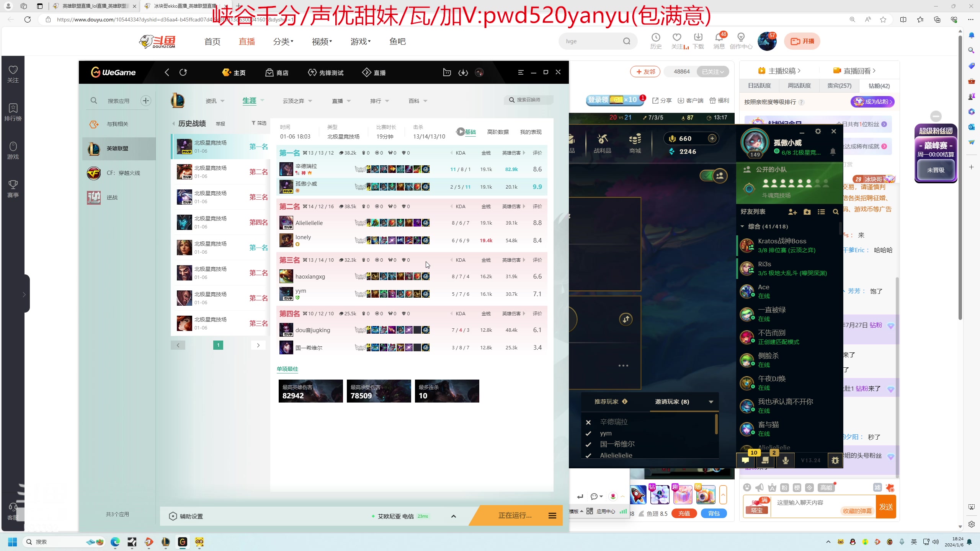Open League client chat bubble icon
980x551 pixels.
pyautogui.click(x=745, y=460)
